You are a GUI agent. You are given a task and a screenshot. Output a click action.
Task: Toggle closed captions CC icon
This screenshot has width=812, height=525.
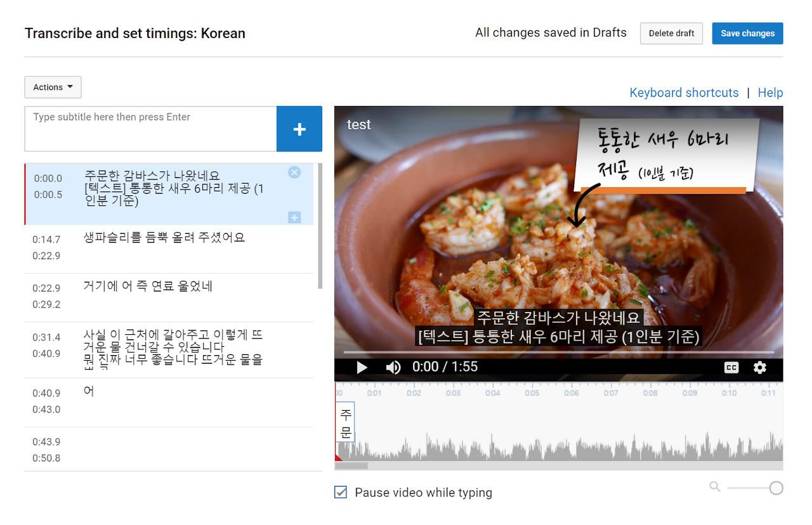coord(731,367)
